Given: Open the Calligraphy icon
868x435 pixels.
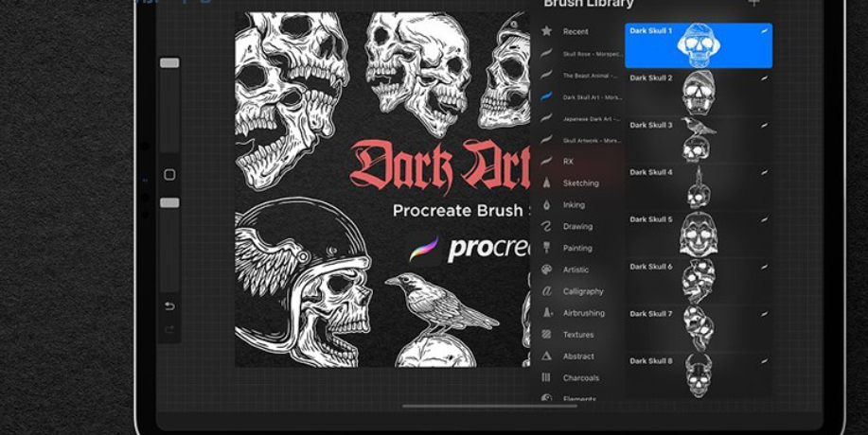Looking at the screenshot, I should [x=546, y=291].
